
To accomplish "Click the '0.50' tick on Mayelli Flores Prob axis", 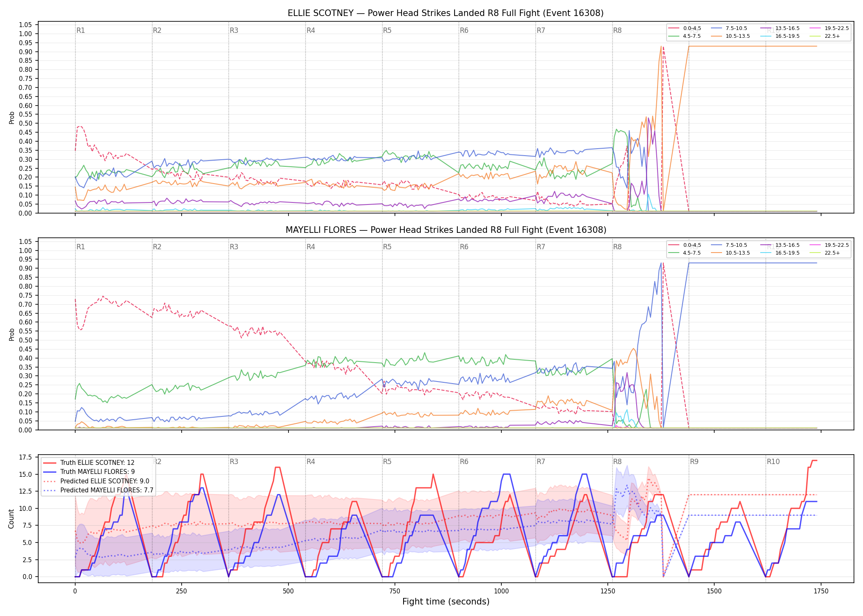I will tap(25, 340).
